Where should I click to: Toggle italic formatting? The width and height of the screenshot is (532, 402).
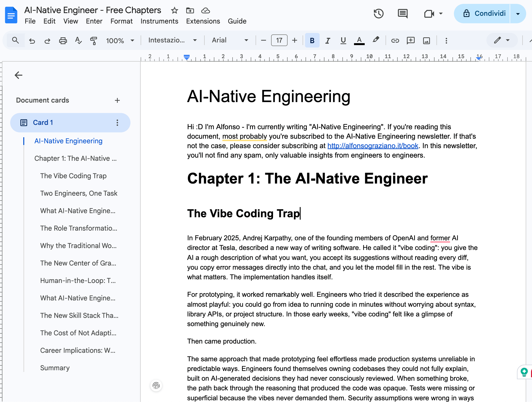coord(328,40)
